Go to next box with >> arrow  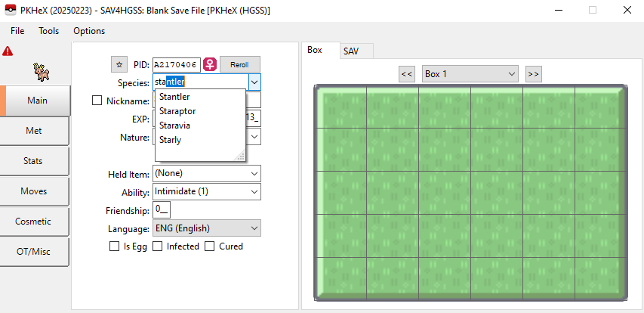534,74
